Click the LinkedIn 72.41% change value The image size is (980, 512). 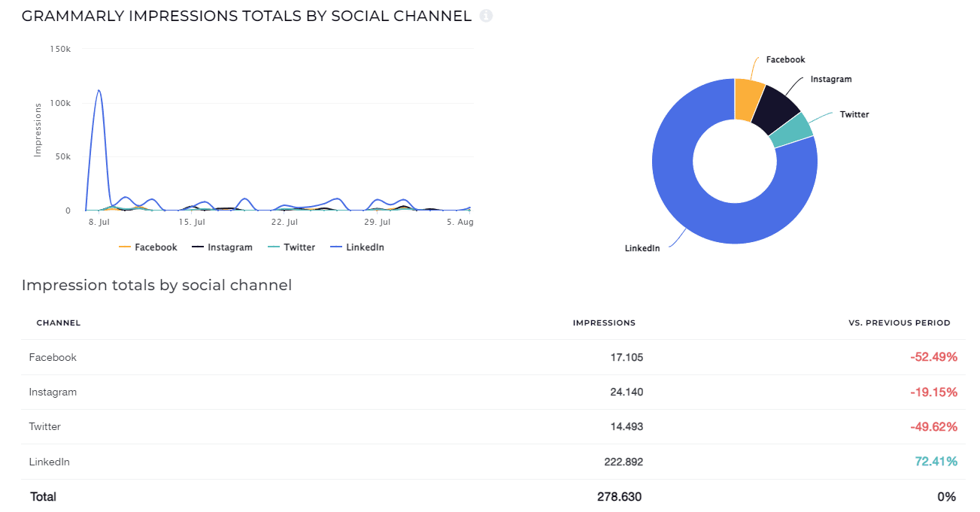(936, 462)
